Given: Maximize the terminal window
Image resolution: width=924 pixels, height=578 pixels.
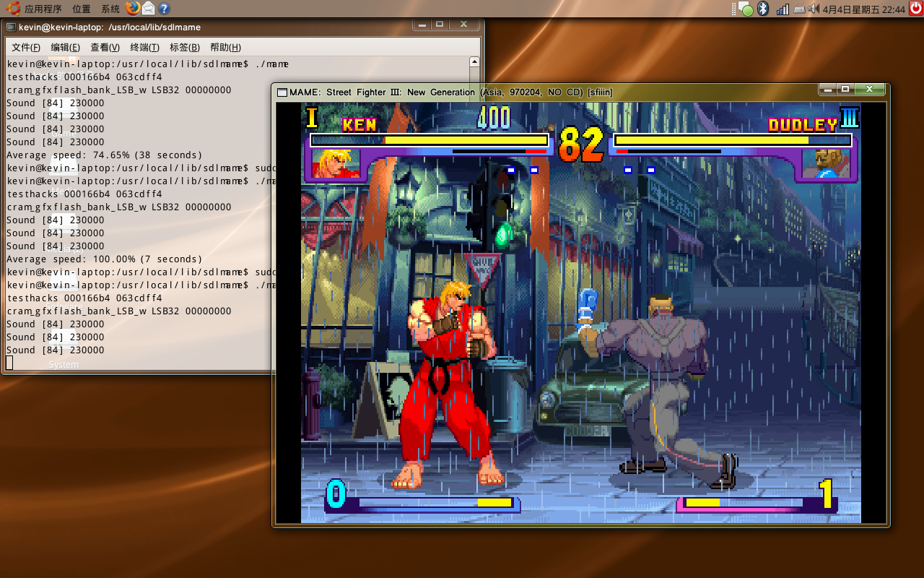Looking at the screenshot, I should (440, 24).
